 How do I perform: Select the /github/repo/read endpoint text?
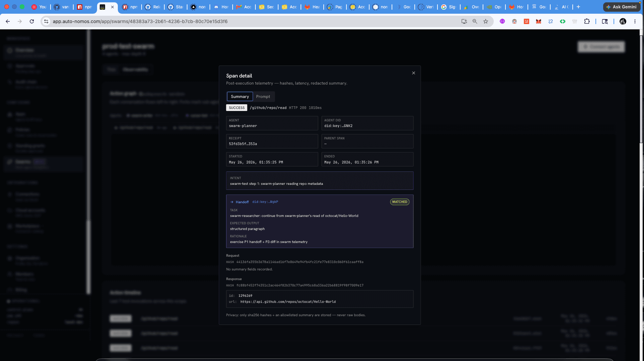coord(268,108)
